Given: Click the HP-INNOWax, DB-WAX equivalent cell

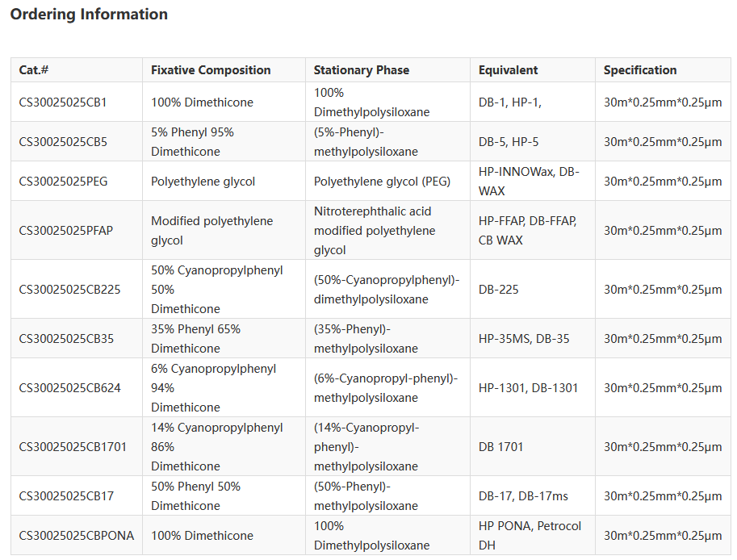Looking at the screenshot, I should click(529, 182).
